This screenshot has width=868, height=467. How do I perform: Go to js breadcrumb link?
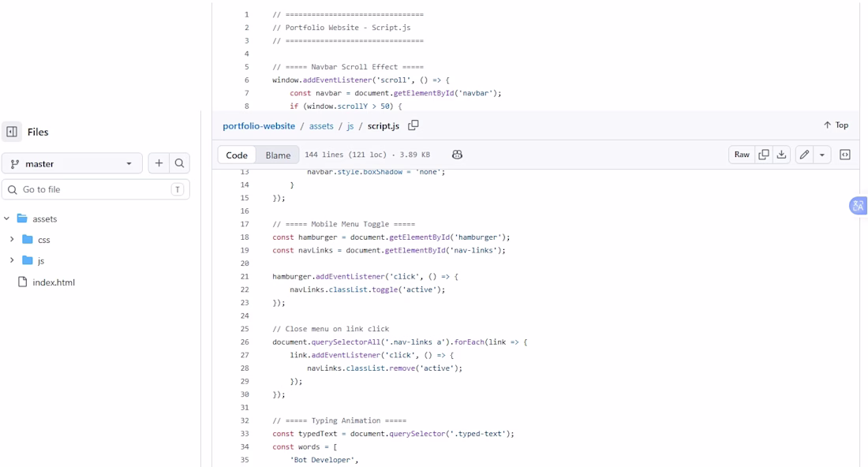[350, 126]
